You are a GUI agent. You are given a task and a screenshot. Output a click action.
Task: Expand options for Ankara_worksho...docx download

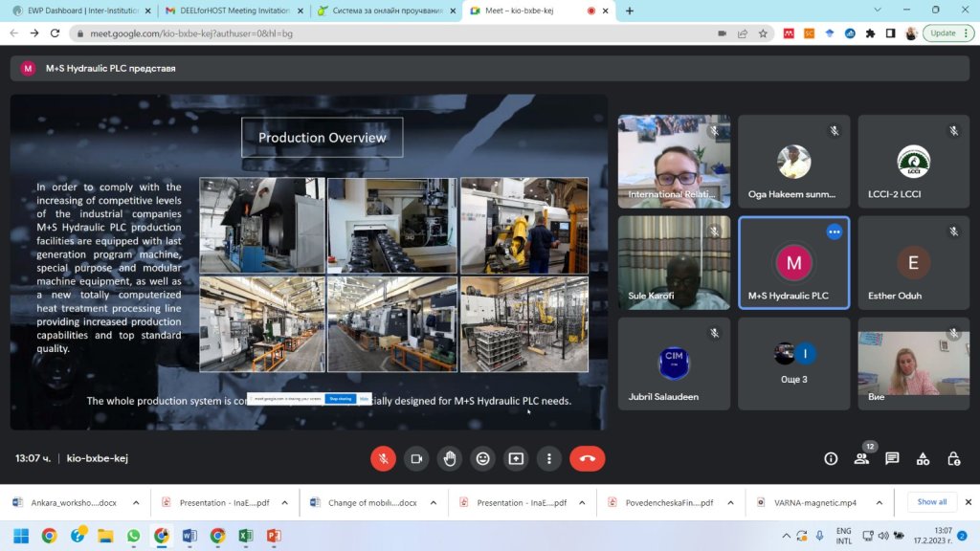(x=136, y=502)
